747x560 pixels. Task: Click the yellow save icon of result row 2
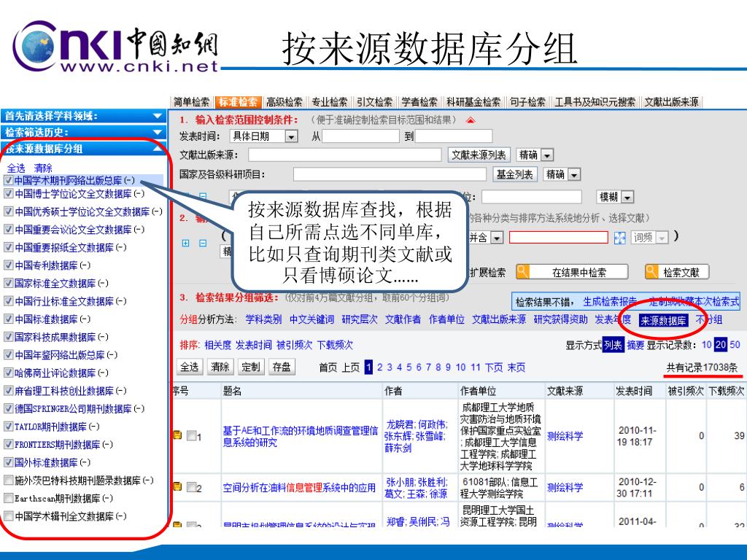[177, 486]
